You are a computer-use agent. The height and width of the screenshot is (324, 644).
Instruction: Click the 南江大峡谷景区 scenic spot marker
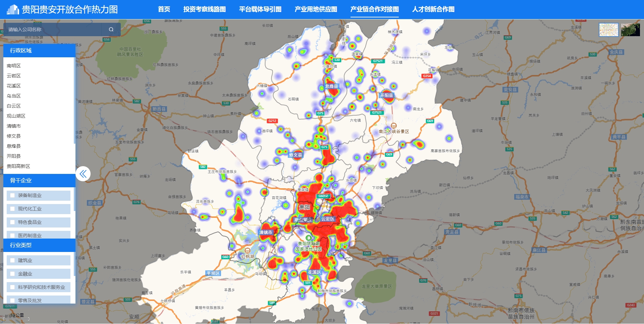coord(393,126)
